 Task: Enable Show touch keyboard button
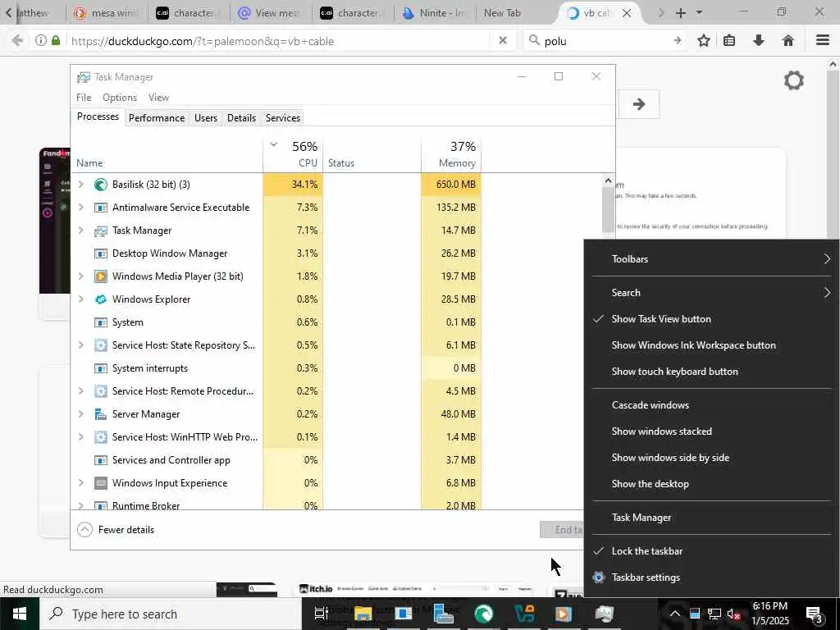pyautogui.click(x=713, y=372)
